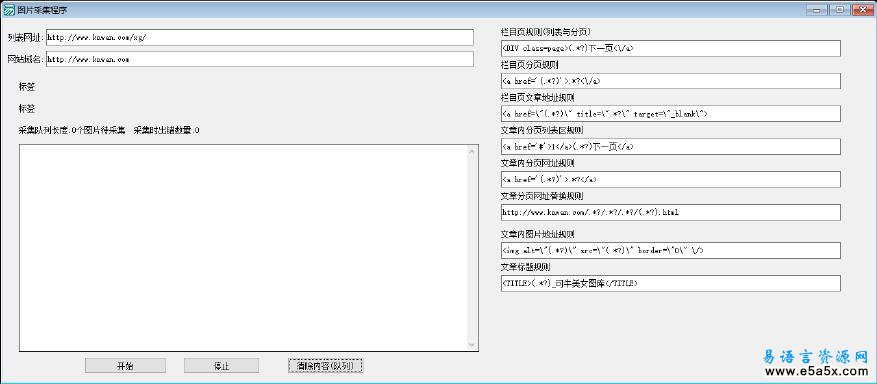Viewport: 877px width, 384px height.
Task: Click the 列表网址 input field
Action: 260,37
